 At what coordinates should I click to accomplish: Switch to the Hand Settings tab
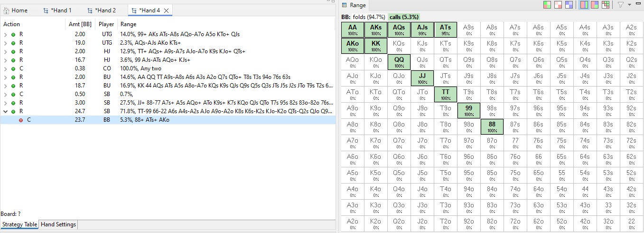pyautogui.click(x=58, y=224)
